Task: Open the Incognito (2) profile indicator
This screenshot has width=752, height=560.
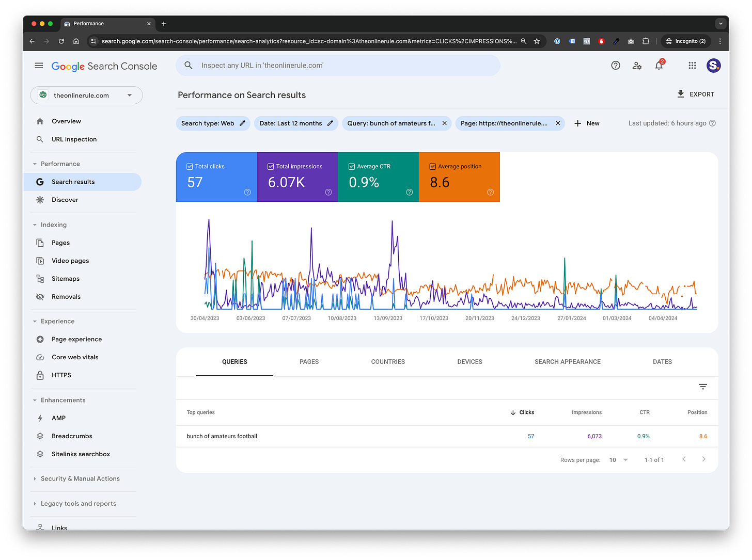Action: (685, 41)
